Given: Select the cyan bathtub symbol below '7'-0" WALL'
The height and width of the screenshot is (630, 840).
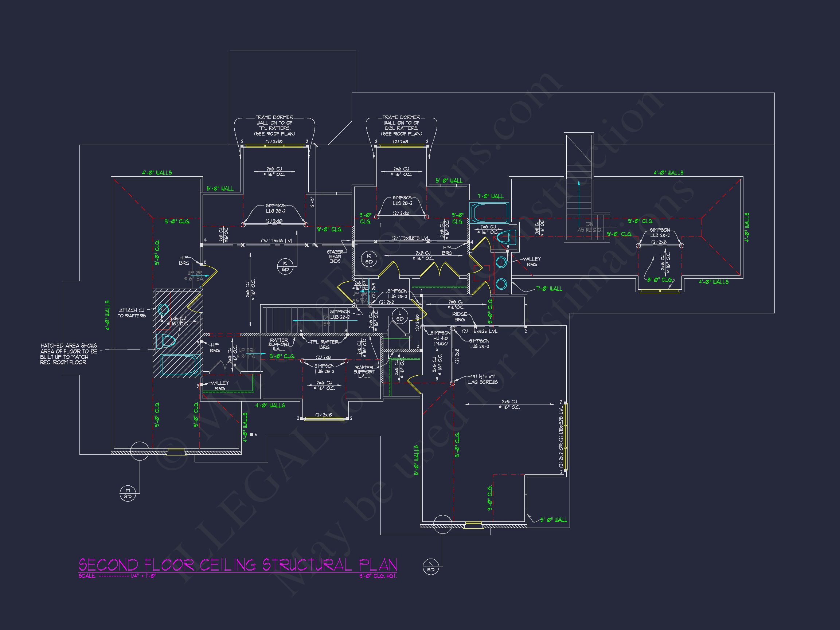Looking at the screenshot, I should (x=489, y=212).
